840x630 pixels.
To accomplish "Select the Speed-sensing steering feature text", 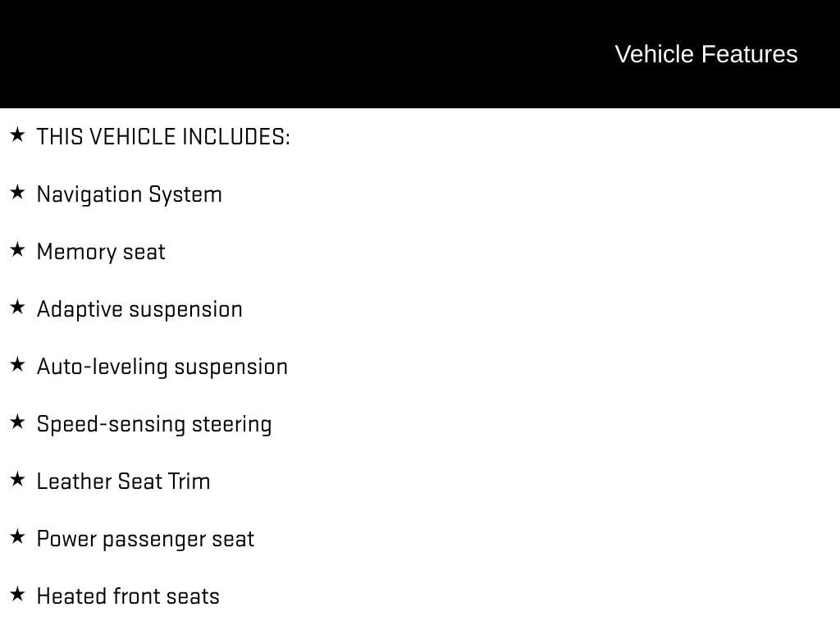I will pyautogui.click(x=154, y=424).
